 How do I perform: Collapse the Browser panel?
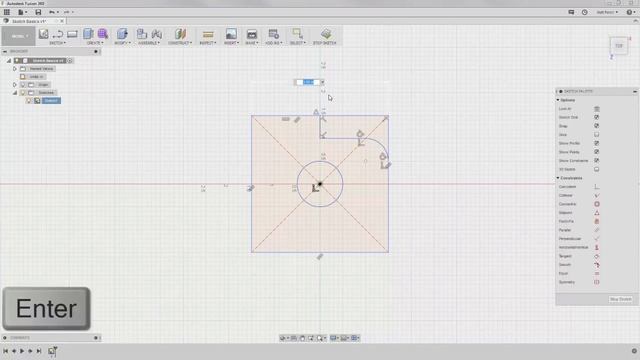pos(4,51)
